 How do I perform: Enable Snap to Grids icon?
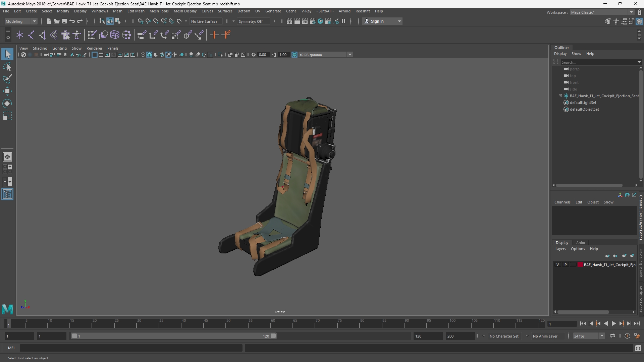[x=141, y=21]
